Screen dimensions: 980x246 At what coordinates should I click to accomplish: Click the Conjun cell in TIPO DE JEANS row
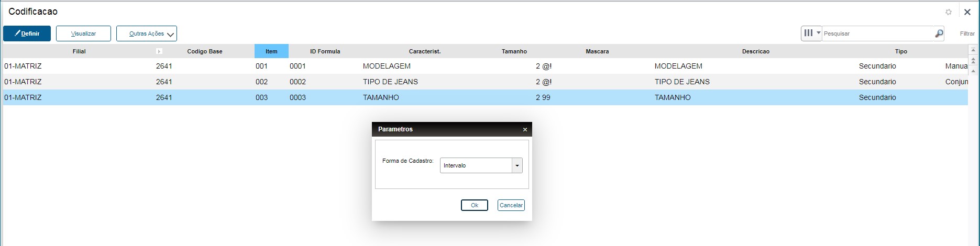956,82
